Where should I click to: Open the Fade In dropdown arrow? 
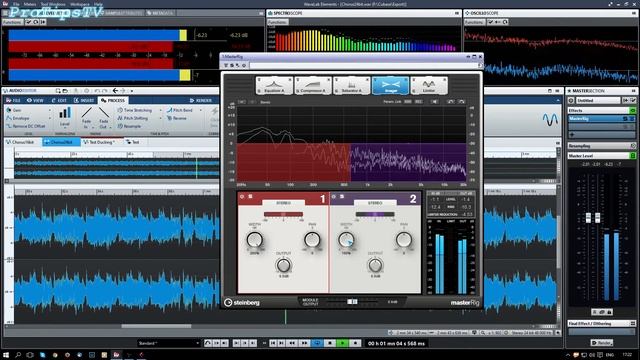point(92,127)
